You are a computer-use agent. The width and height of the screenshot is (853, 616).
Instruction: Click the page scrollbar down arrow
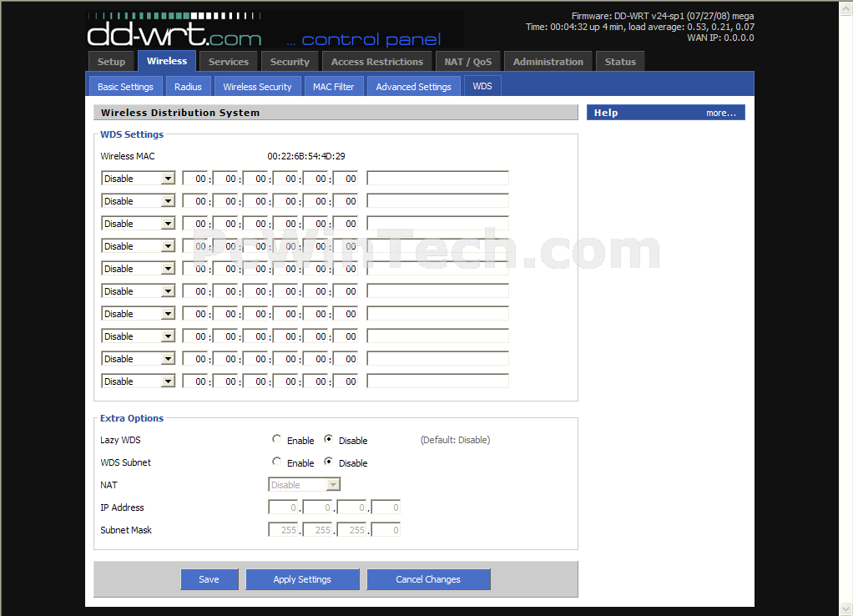(x=846, y=608)
